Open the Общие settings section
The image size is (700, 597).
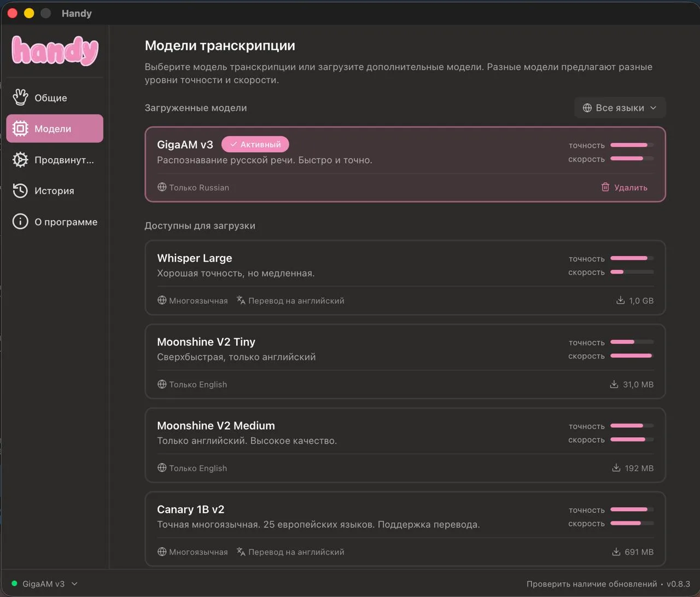point(55,97)
